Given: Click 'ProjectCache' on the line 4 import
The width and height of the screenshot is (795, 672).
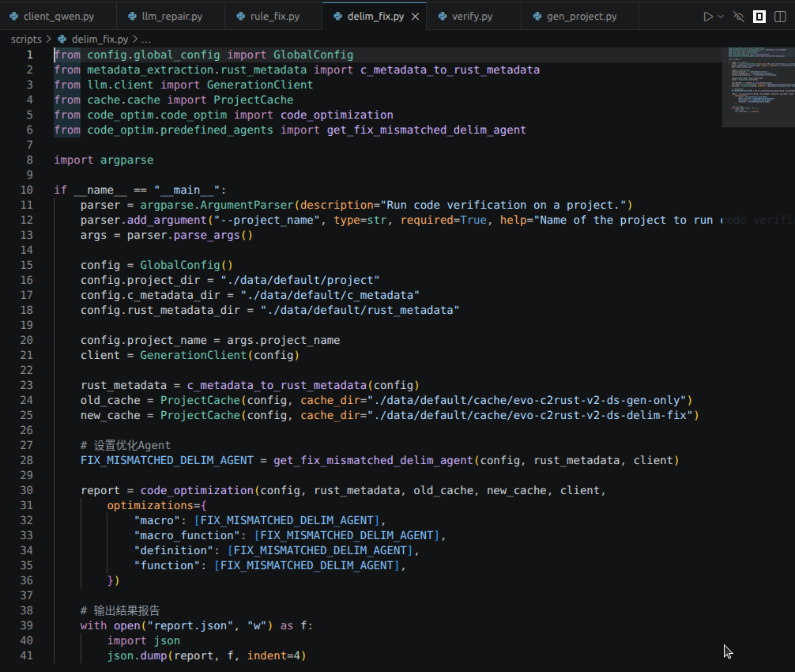Looking at the screenshot, I should point(253,100).
